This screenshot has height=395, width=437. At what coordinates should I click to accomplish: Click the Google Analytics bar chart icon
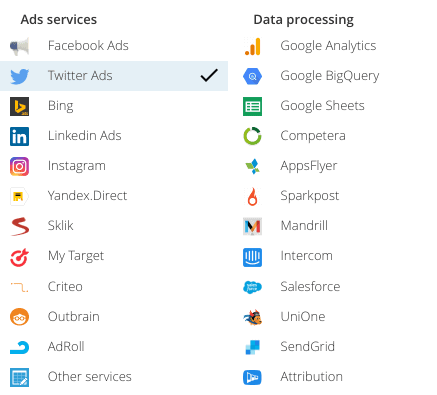tap(252, 46)
